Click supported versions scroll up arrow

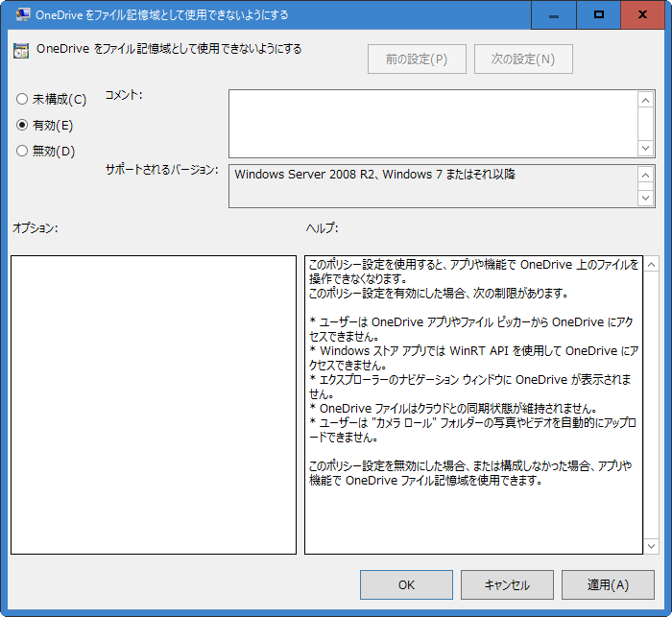pos(645,175)
